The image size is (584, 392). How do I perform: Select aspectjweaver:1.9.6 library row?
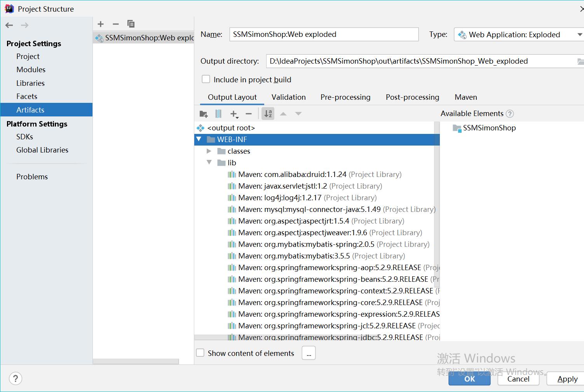point(317,232)
